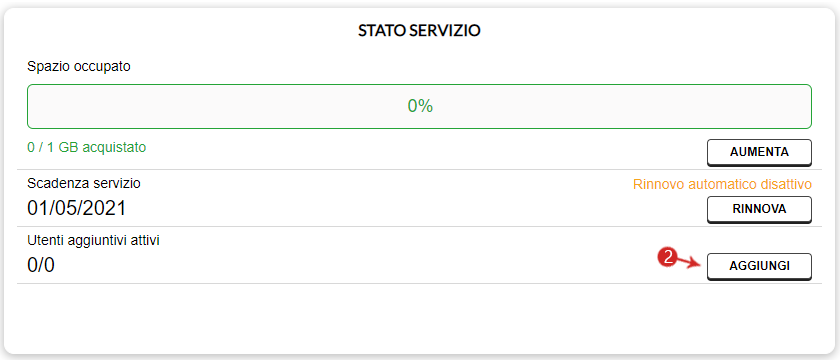Add extra users with the AGGIUNGI button

click(x=759, y=266)
